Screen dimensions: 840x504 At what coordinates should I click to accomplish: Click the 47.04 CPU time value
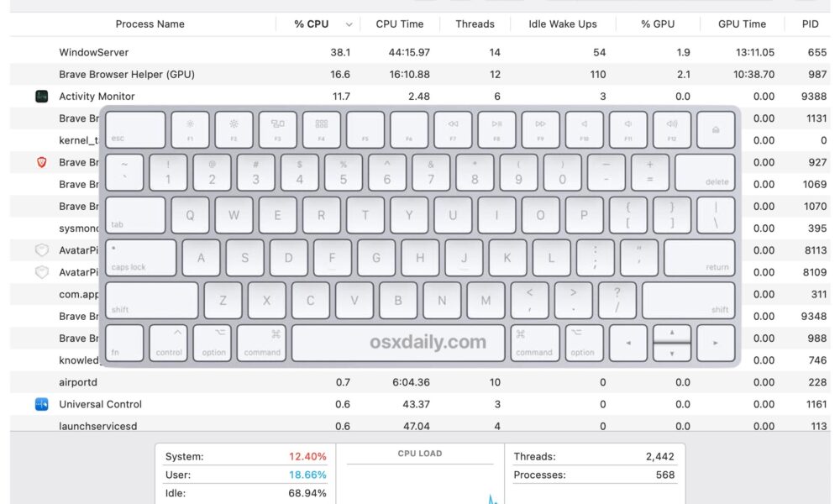point(417,427)
